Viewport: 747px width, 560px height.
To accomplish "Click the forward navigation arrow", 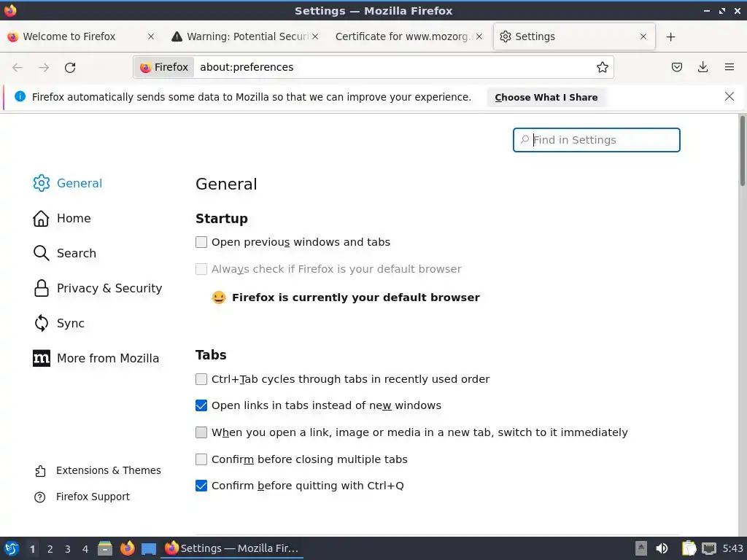I will click(44, 67).
